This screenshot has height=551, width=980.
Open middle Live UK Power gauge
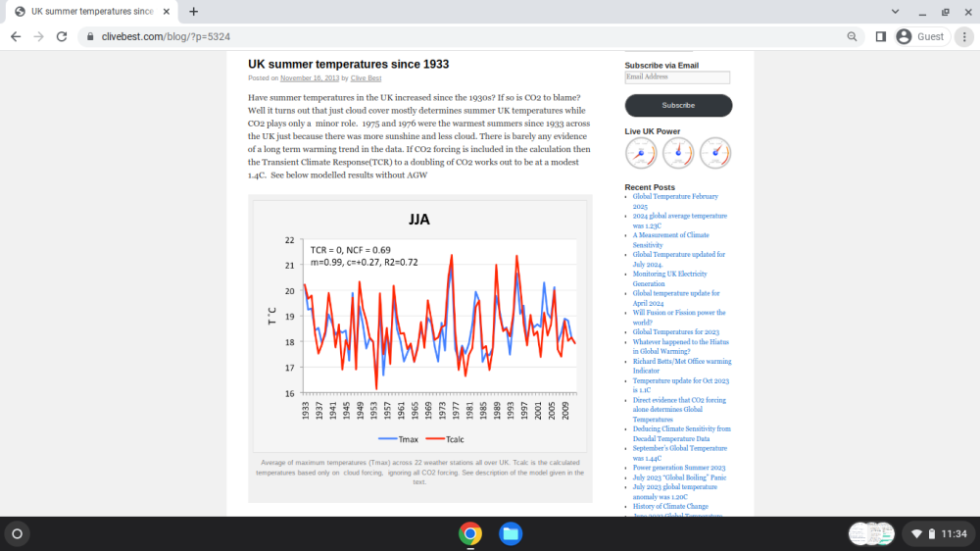(x=678, y=153)
